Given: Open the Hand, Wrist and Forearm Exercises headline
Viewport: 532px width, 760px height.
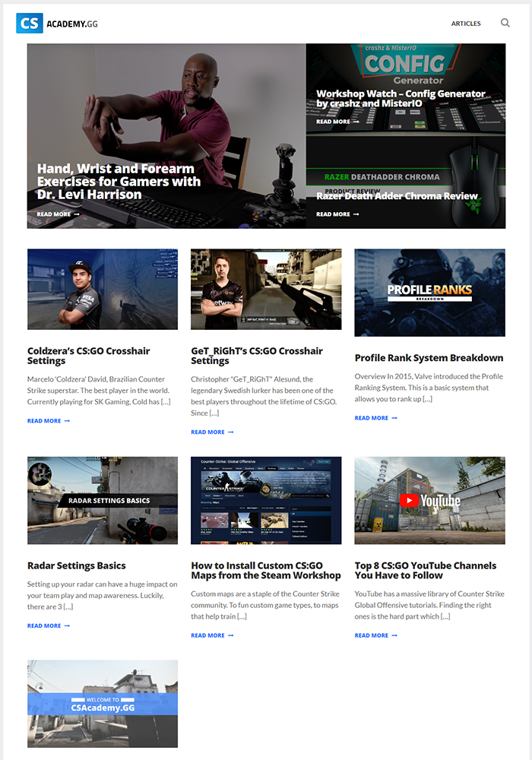Looking at the screenshot, I should coord(119,182).
